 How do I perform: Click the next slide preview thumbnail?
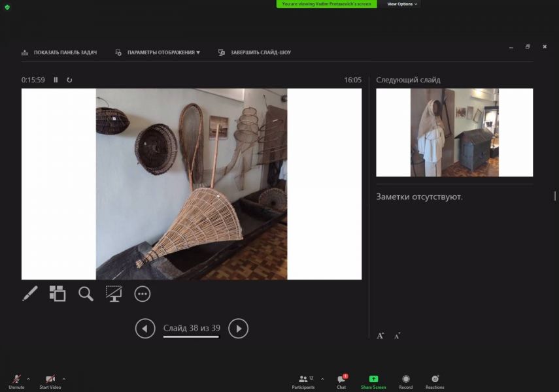(x=454, y=133)
